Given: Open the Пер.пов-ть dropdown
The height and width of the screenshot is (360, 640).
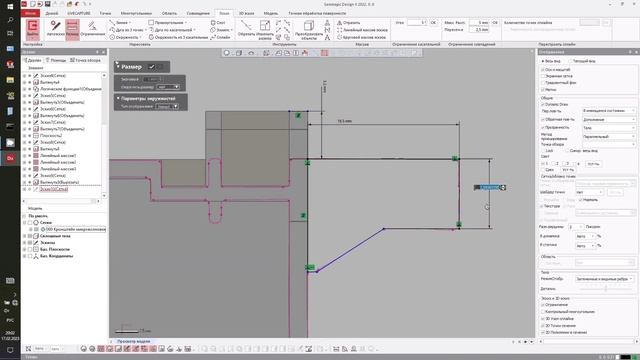Looking at the screenshot, I should (609, 111).
